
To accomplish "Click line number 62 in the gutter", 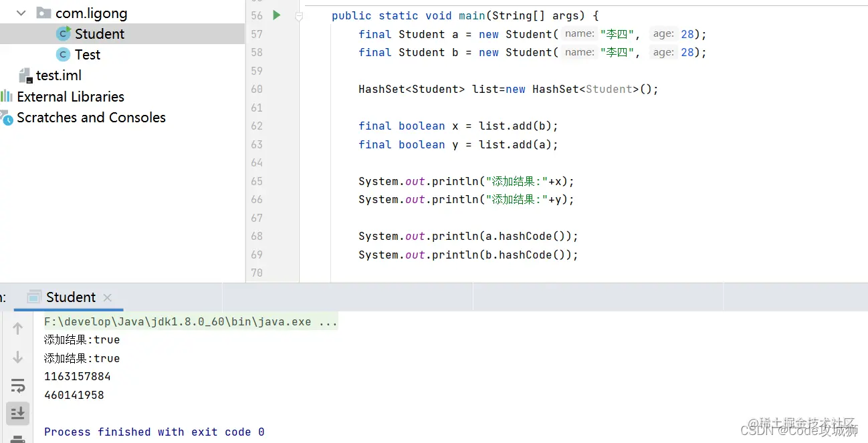I will point(257,126).
